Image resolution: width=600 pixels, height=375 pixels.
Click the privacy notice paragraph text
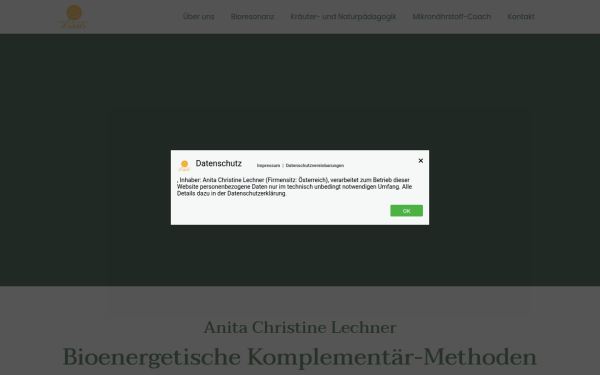tap(294, 187)
